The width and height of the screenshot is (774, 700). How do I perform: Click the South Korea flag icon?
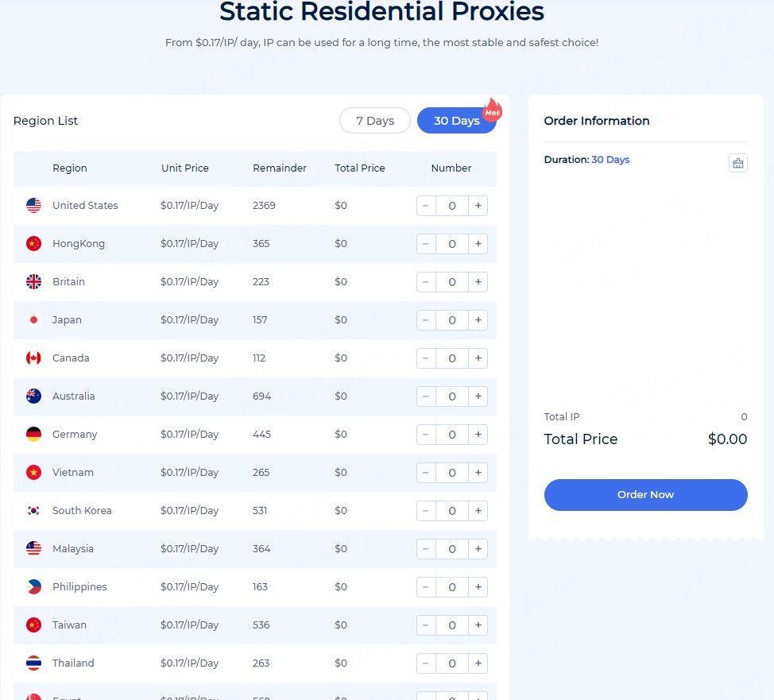point(33,511)
